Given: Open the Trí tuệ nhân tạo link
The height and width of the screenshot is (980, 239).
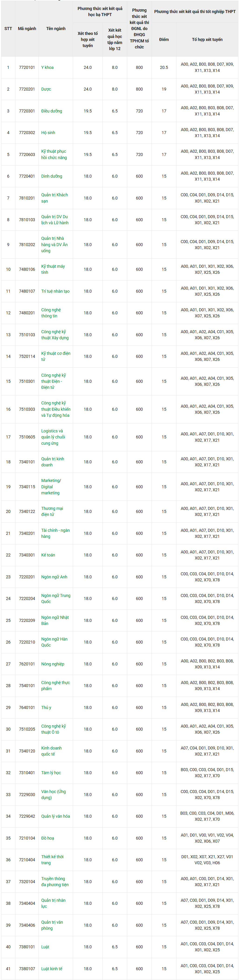Looking at the screenshot, I should click(55, 291).
